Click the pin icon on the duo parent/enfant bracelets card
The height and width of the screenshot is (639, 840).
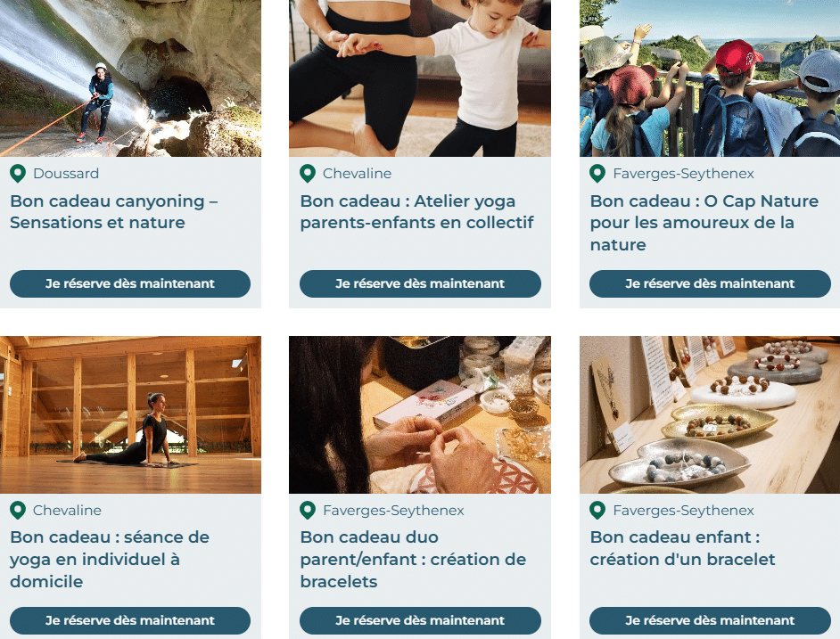click(308, 511)
